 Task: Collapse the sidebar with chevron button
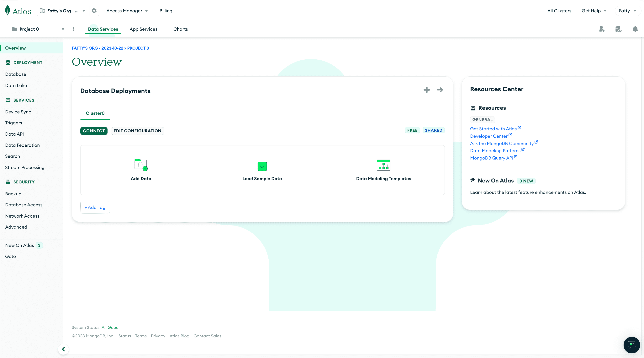pyautogui.click(x=64, y=349)
